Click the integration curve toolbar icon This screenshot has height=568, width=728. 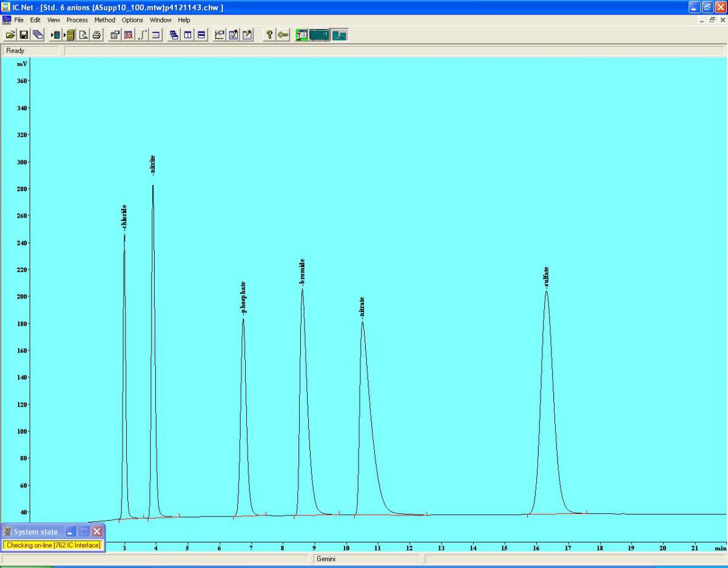coord(142,35)
